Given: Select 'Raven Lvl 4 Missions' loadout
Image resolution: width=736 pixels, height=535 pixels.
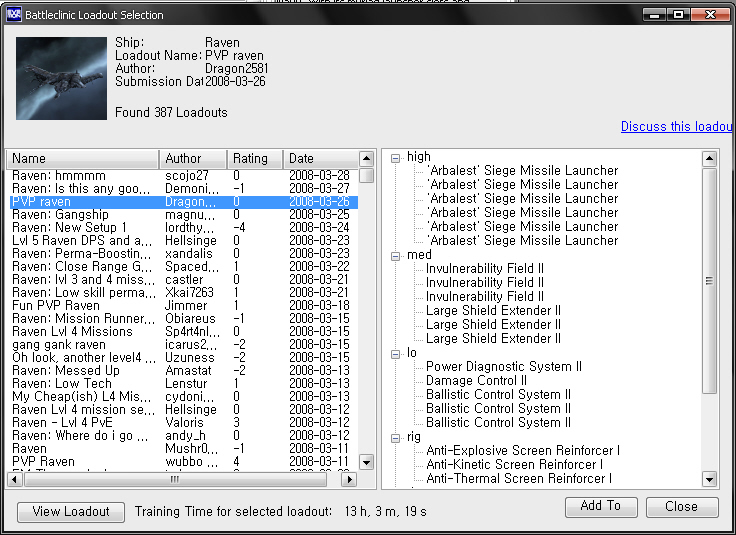Looking at the screenshot, I should tap(184, 331).
